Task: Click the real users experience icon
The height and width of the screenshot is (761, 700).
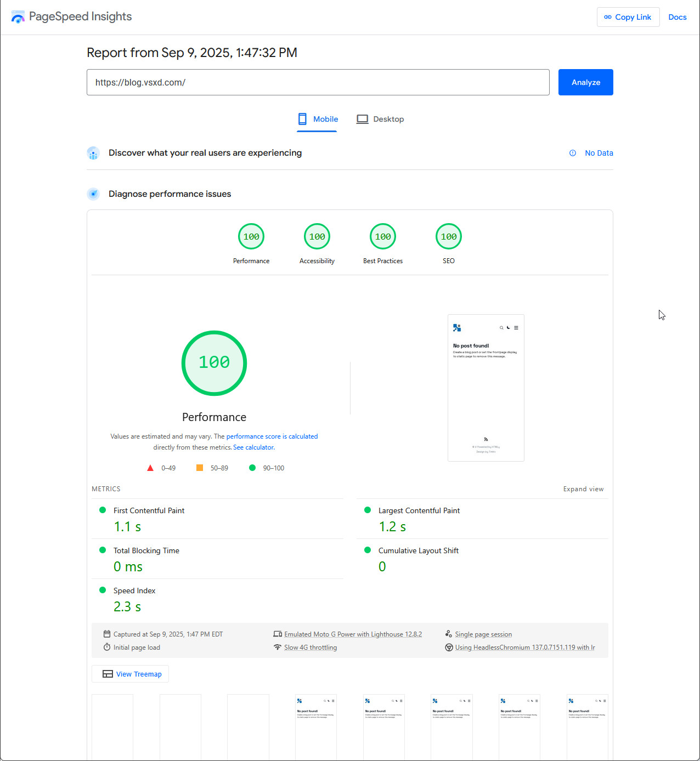Action: [93, 153]
